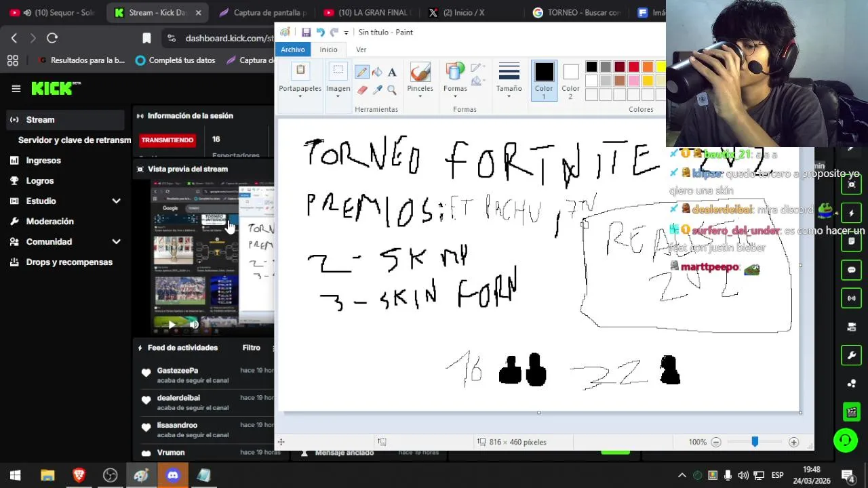Click the green headset support button
This screenshot has width=868, height=488.
click(x=846, y=441)
